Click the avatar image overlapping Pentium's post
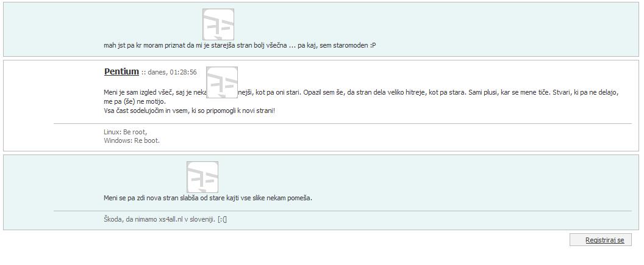Image resolution: width=644 pixels, height=265 pixels. 222,82
